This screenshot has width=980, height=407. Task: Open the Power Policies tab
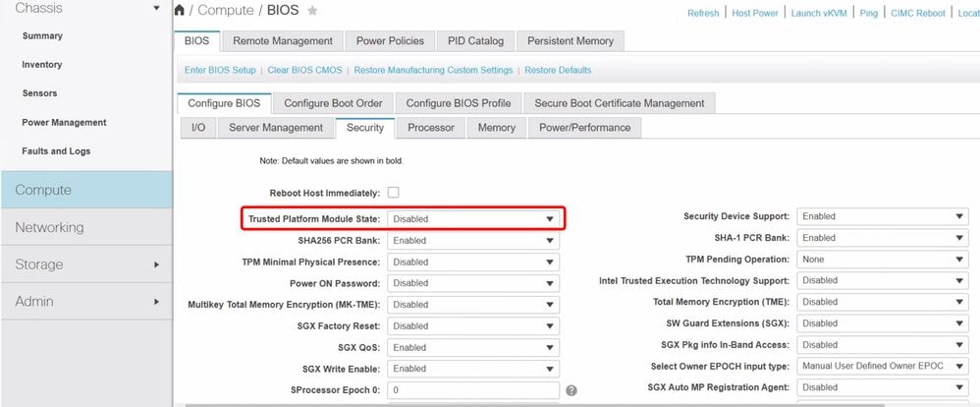pos(390,40)
